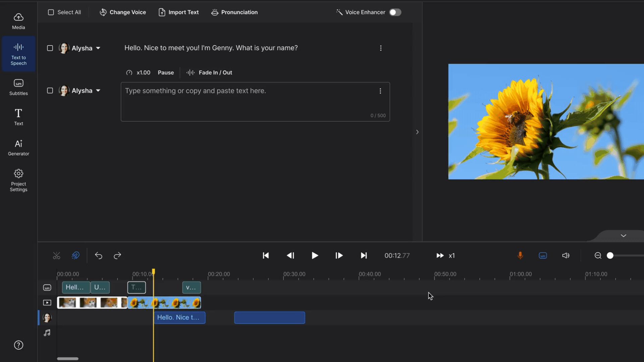Click Import Text button
Screen dimensions: 644x362
point(178,12)
